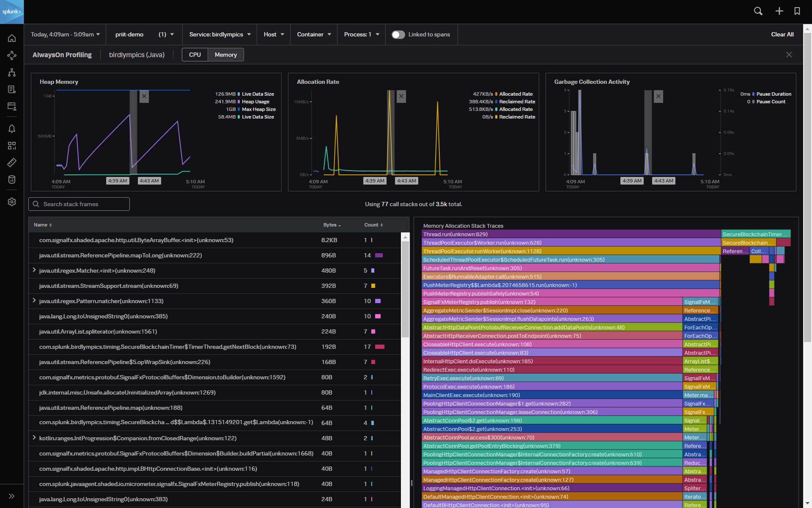
Task: Expand kotlin.ranges.IntProgression Companion row
Action: tap(33, 438)
